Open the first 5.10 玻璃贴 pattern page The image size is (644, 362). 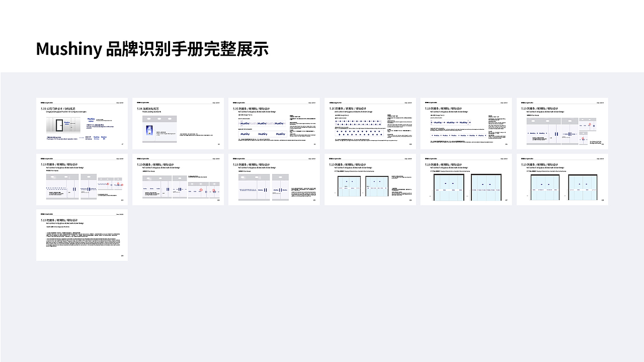coord(370,123)
